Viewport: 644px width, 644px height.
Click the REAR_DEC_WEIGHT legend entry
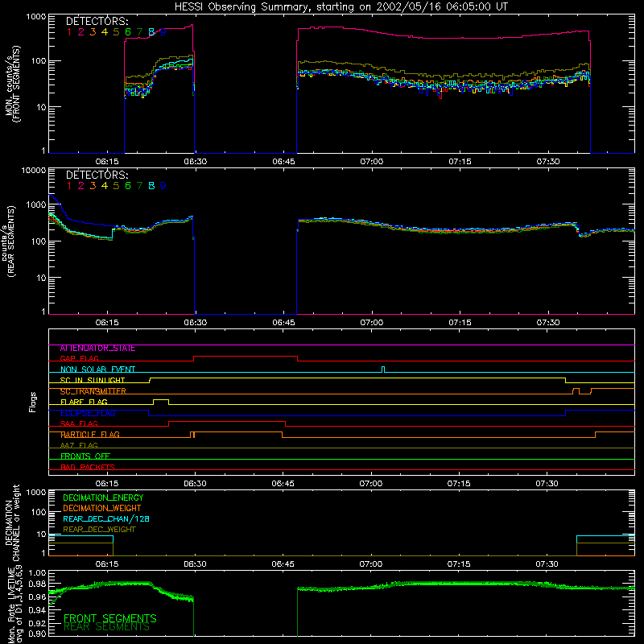(99, 530)
